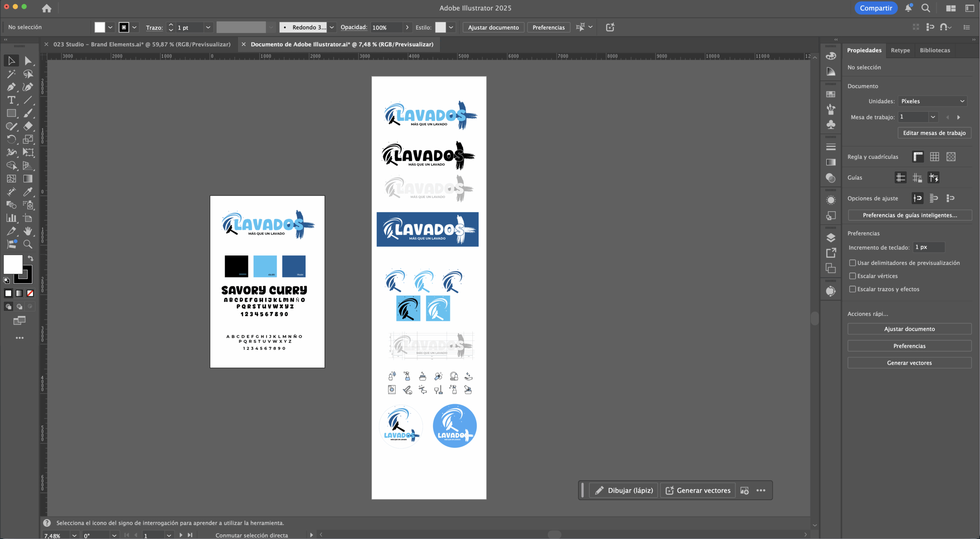The image size is (980, 539).
Task: Click the black color swatch on artboard
Action: pos(236,266)
